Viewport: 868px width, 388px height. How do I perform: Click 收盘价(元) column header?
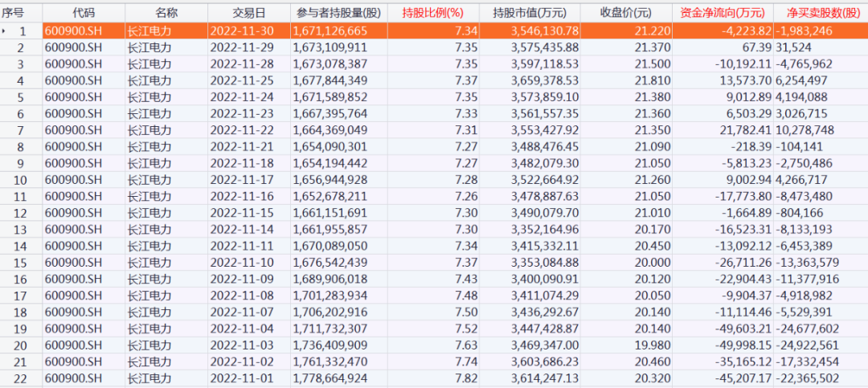[x=626, y=11]
